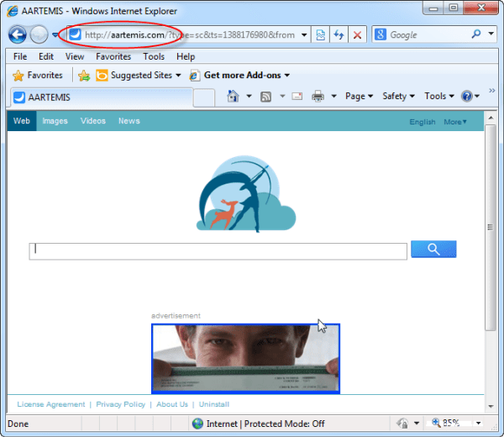Open the Favorites menu
The width and height of the screenshot is (504, 437).
[x=113, y=56]
